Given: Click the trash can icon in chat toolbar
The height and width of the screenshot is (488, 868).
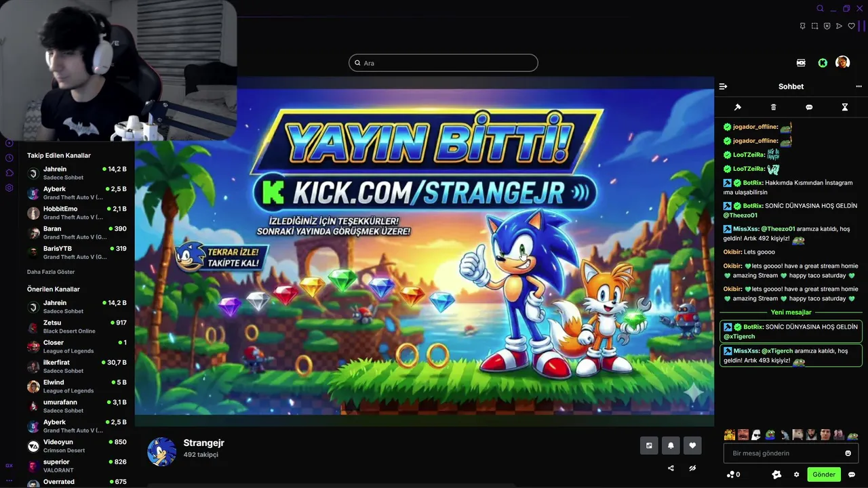Looking at the screenshot, I should click(x=774, y=107).
